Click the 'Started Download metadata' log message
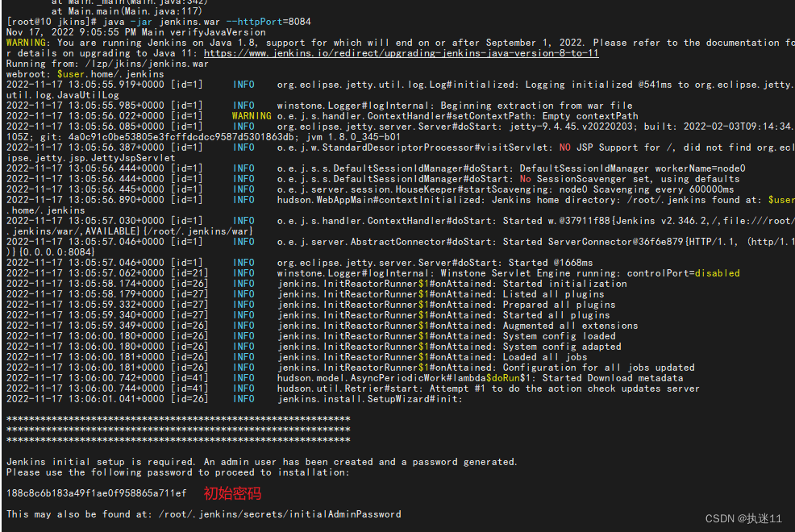Screen dimensions: 795x532 [613, 378]
